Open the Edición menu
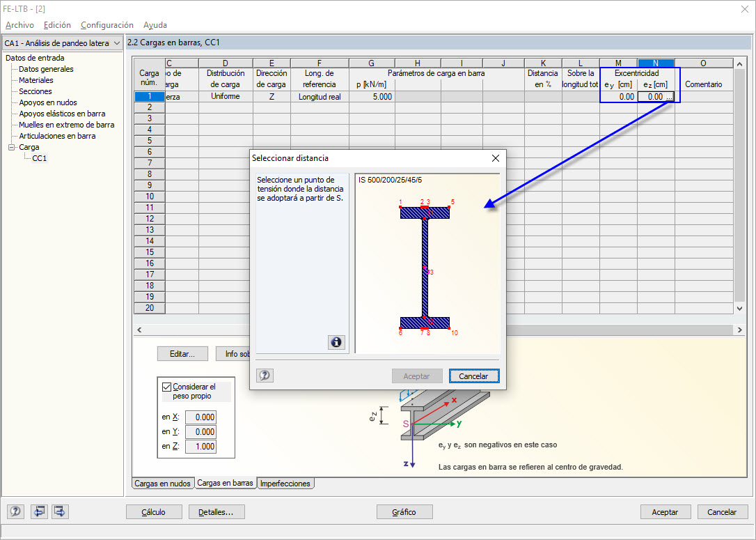 click(57, 25)
